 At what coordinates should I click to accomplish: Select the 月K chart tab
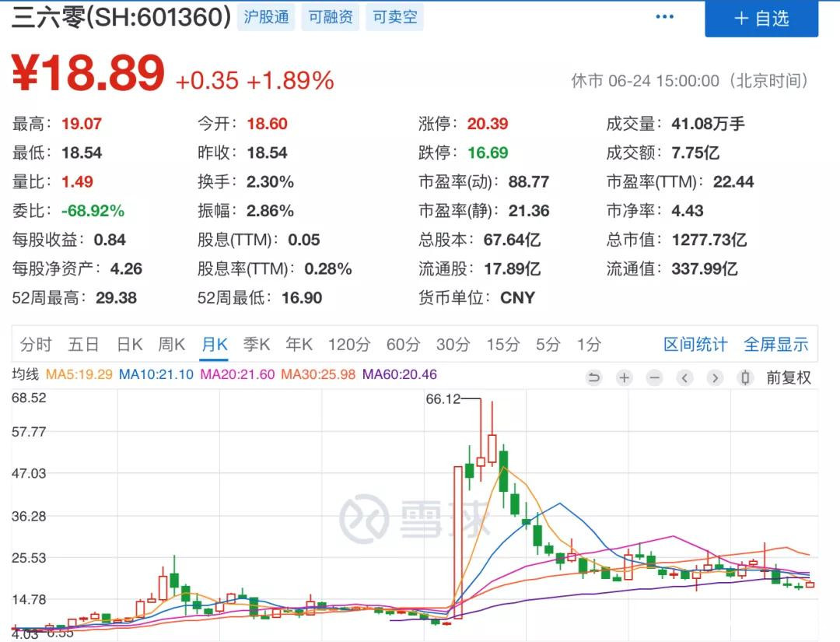coord(215,344)
